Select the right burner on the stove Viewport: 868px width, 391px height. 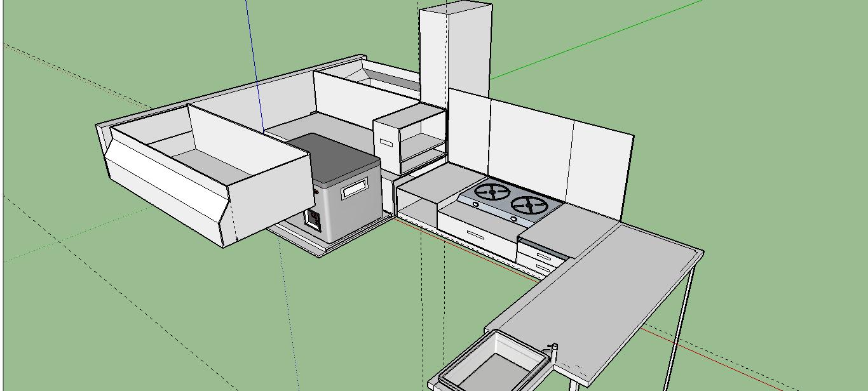529,205
